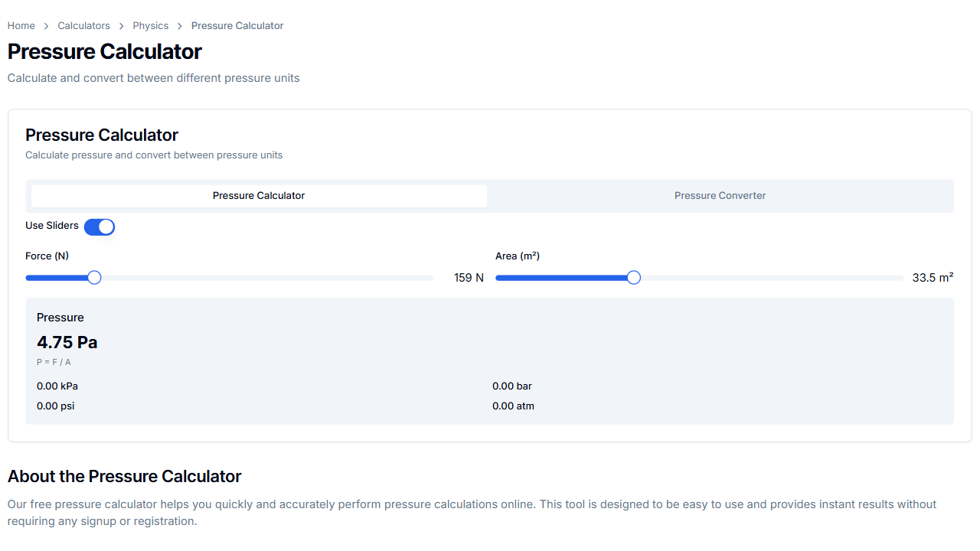Click the 4.75 Pa pressure result
This screenshot has width=980, height=551.
(67, 342)
